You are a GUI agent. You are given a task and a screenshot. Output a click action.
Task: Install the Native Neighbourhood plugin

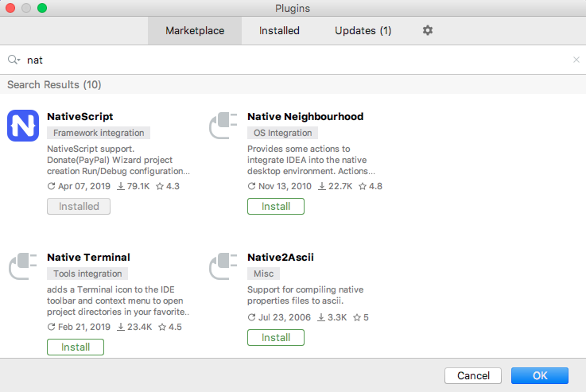276,206
